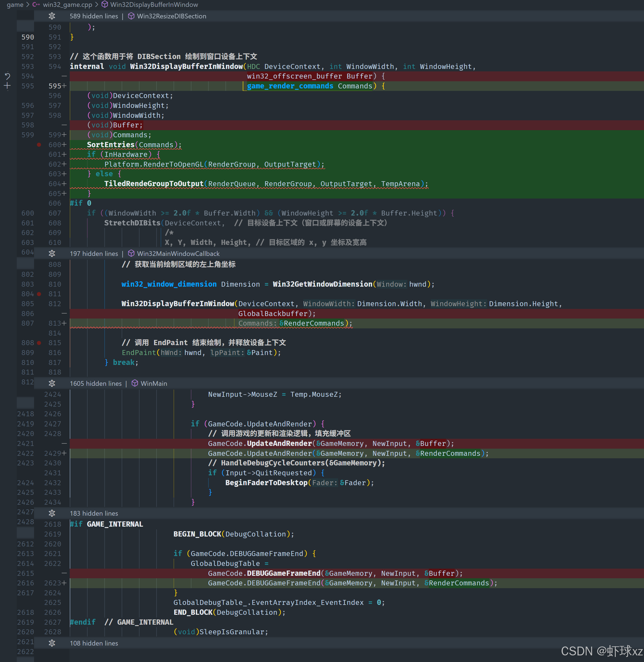Click breadcrumb cube icon before Win32DisplayBufferInWindow
Screen dimensions: 644x662
105,5
